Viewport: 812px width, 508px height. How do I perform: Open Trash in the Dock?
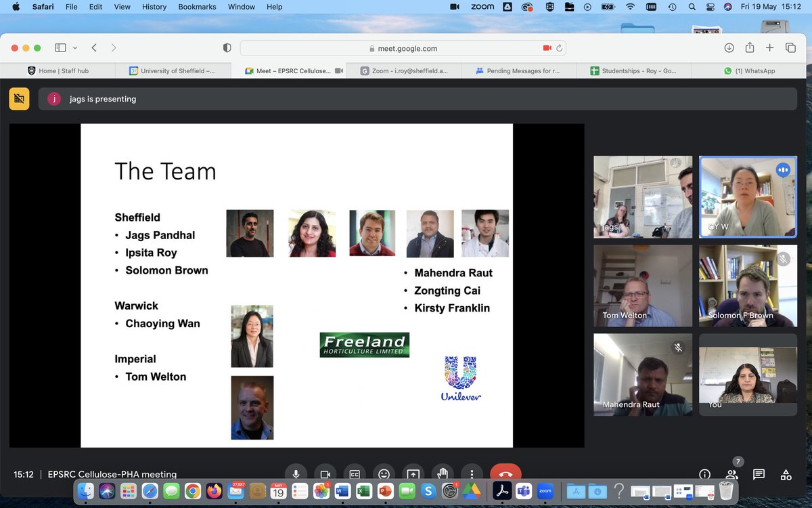726,490
